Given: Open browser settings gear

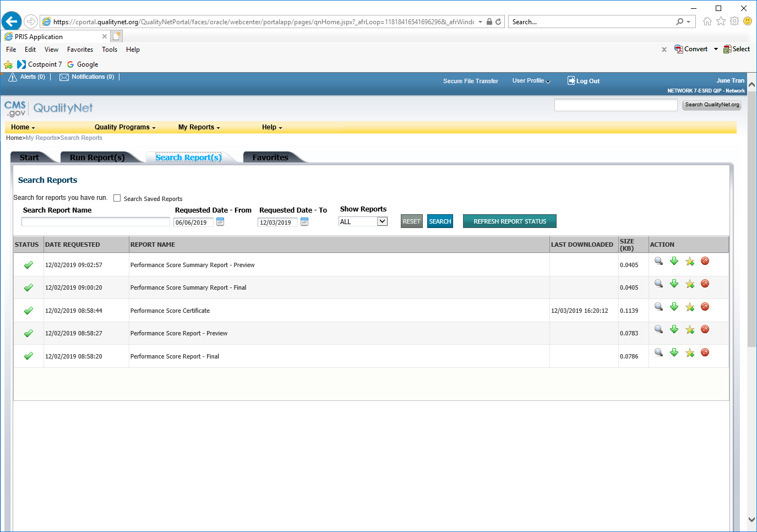Looking at the screenshot, I should (734, 21).
